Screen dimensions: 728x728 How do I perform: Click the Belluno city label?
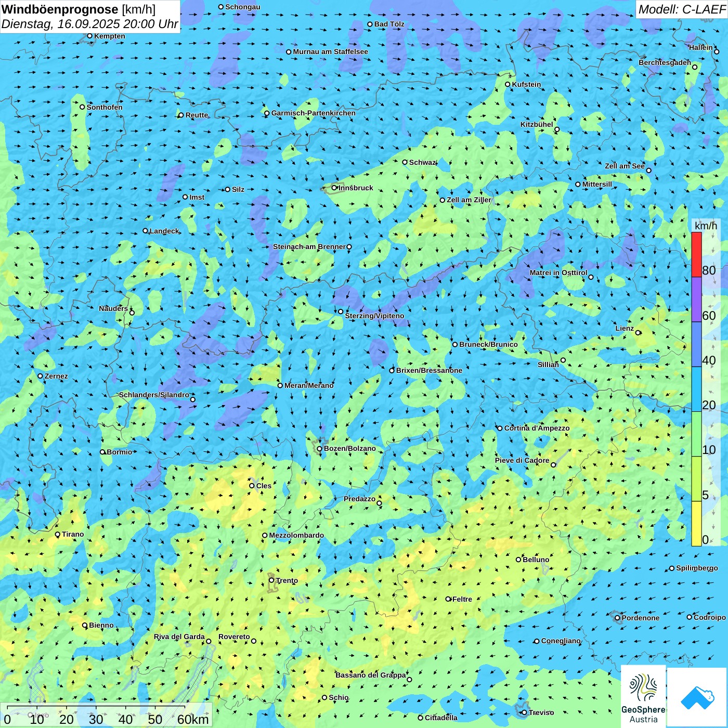(x=536, y=560)
